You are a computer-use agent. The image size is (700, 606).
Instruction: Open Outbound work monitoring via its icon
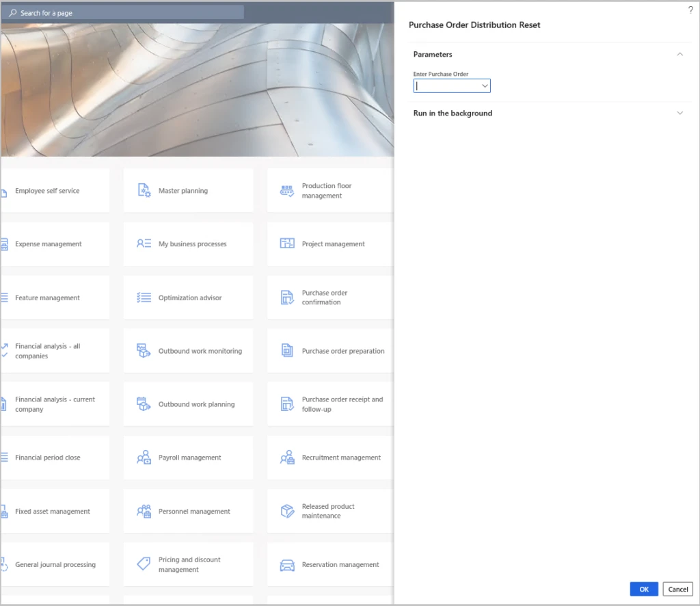pyautogui.click(x=144, y=350)
